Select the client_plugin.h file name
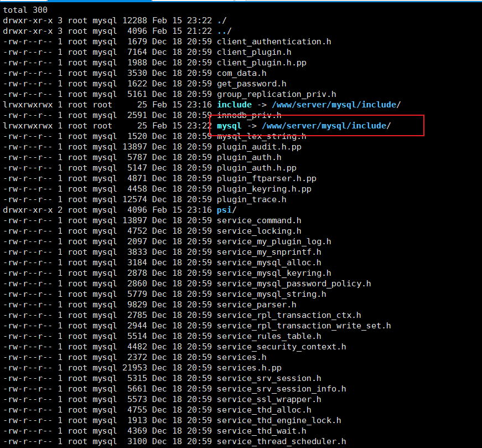Image resolution: width=482 pixels, height=448 pixels. [254, 52]
